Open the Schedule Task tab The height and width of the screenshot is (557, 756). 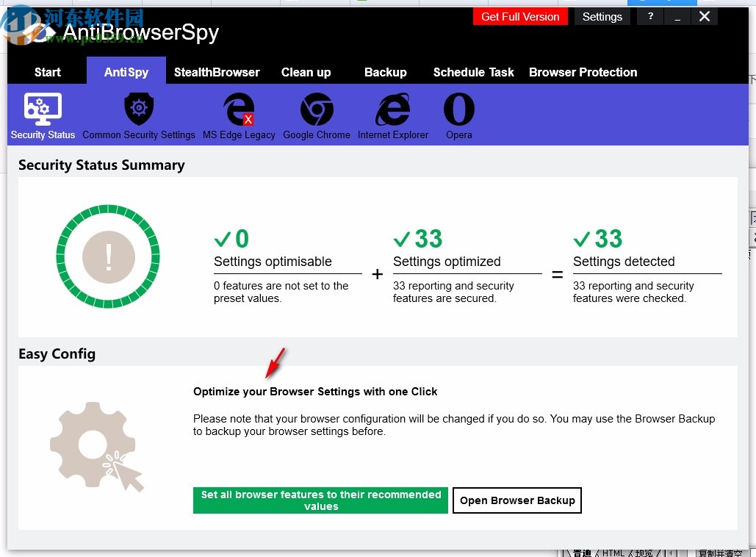pyautogui.click(x=473, y=71)
